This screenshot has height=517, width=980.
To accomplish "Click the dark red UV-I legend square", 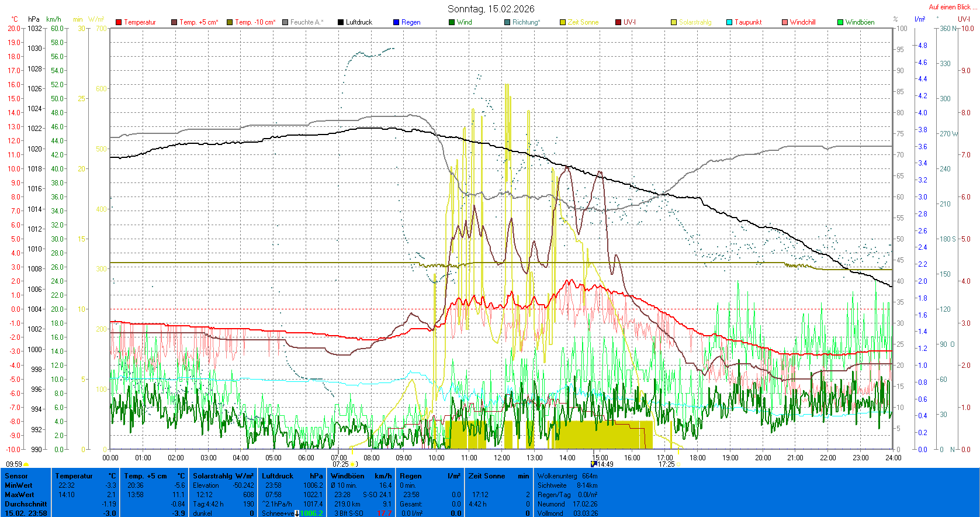I will pos(618,22).
